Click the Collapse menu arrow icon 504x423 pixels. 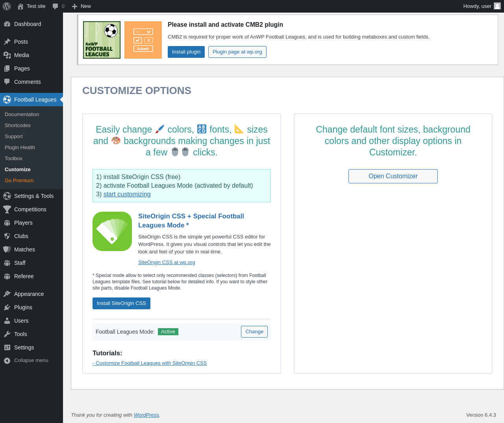click(7, 360)
